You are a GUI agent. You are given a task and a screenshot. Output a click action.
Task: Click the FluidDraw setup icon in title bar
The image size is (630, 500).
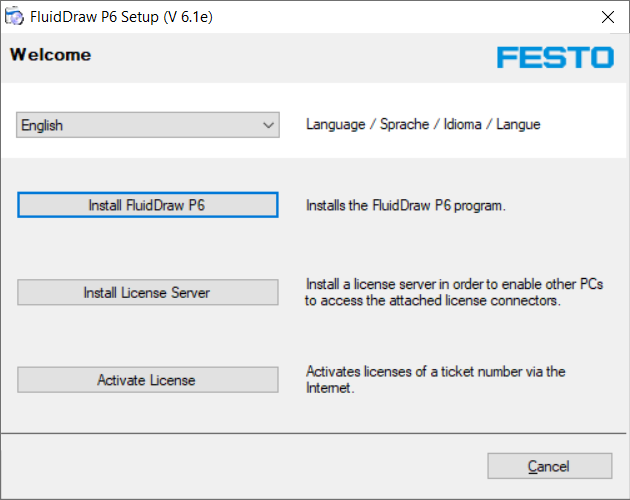click(x=15, y=17)
